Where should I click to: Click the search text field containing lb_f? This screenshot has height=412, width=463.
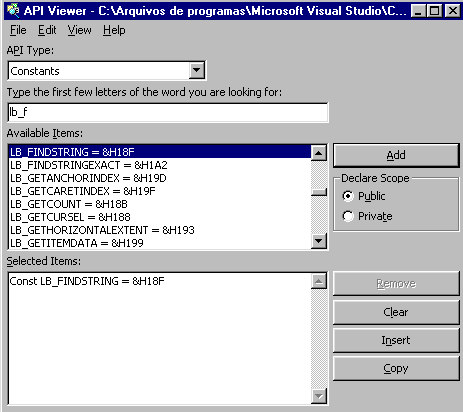coord(168,112)
